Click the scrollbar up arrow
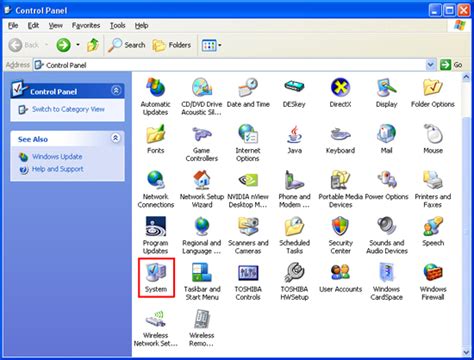This screenshot has height=360, width=474. point(466,77)
